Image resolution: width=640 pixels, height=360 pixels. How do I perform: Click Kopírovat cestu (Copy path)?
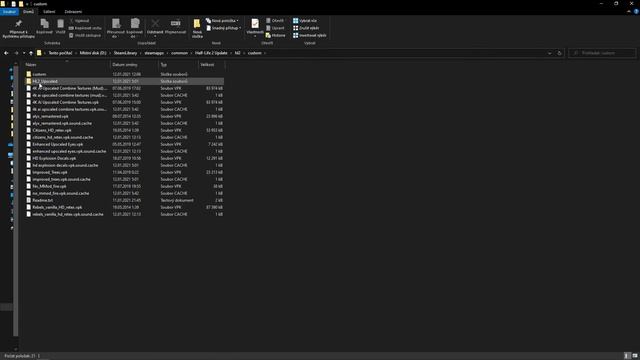[x=85, y=28]
